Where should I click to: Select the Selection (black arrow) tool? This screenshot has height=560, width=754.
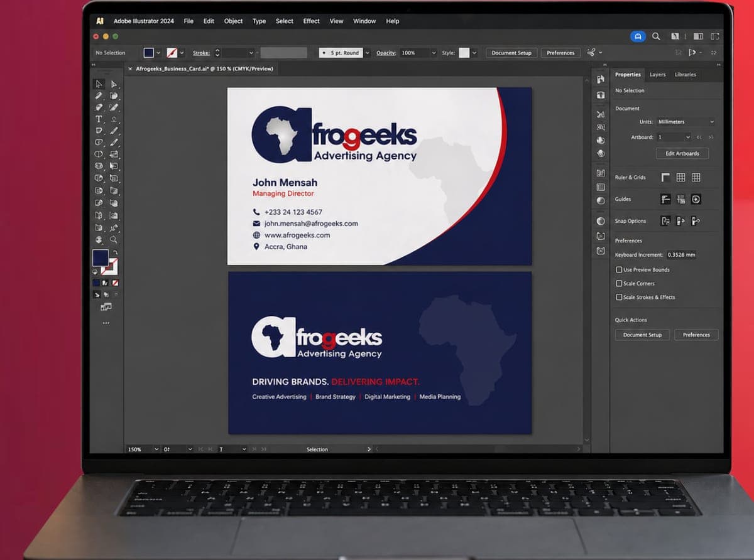[x=99, y=84]
